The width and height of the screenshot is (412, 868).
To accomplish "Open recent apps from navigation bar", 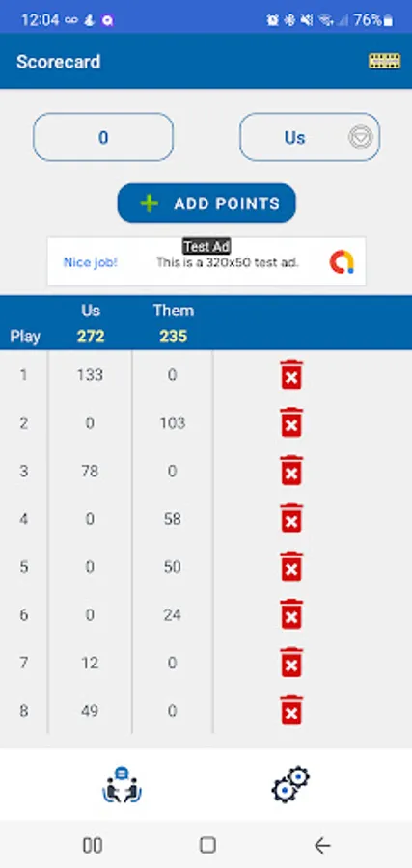I will pyautogui.click(x=92, y=845).
